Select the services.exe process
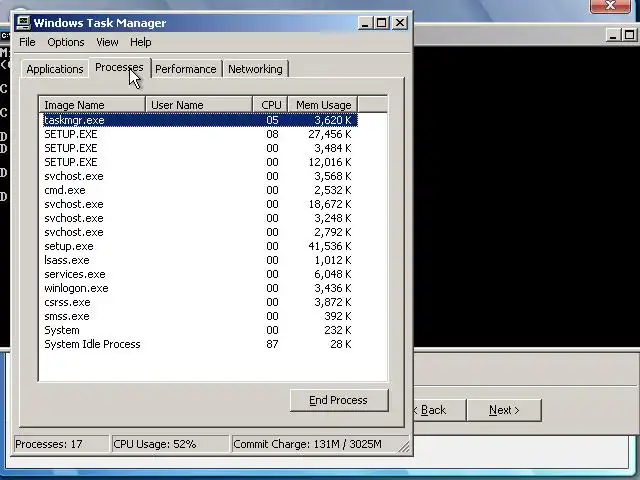This screenshot has width=640, height=480. 200,274
